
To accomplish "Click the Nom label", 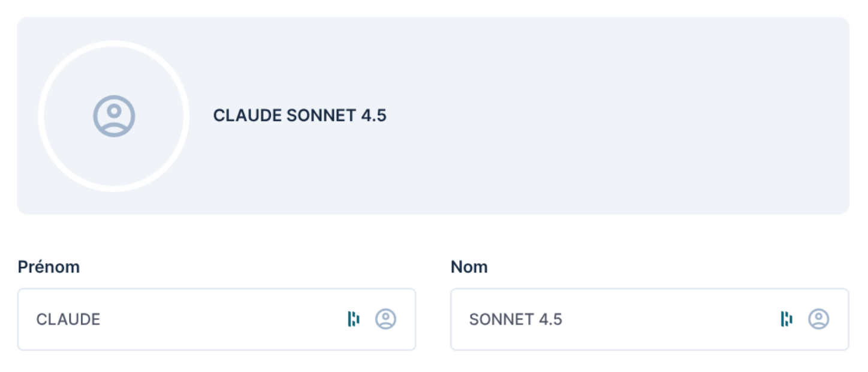I will click(469, 267).
